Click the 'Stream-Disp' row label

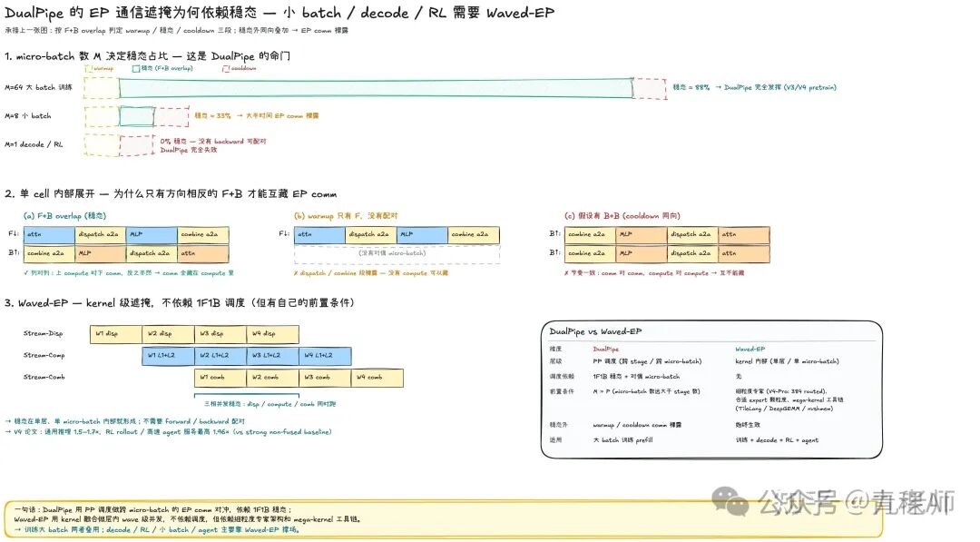[x=44, y=334]
